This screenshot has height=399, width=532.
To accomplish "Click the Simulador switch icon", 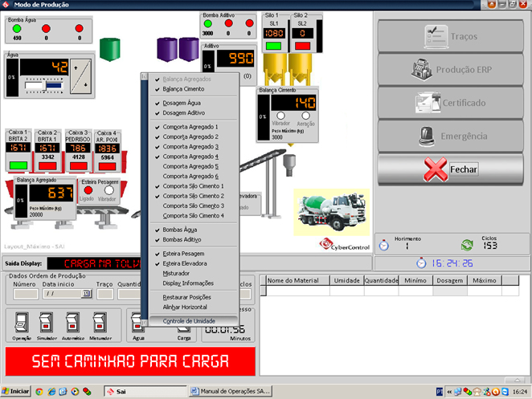I will tap(47, 322).
